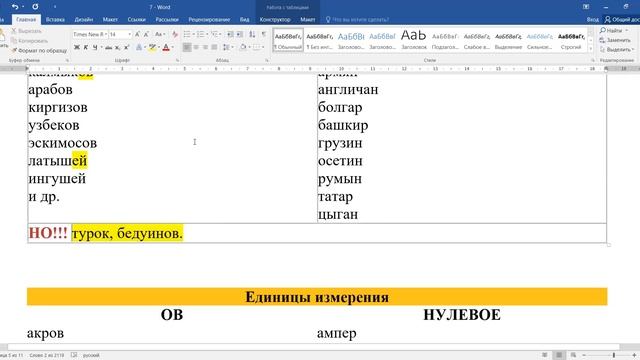Open Заменить replace dialog
Viewport: 640px width, 360px height.
[615, 40]
